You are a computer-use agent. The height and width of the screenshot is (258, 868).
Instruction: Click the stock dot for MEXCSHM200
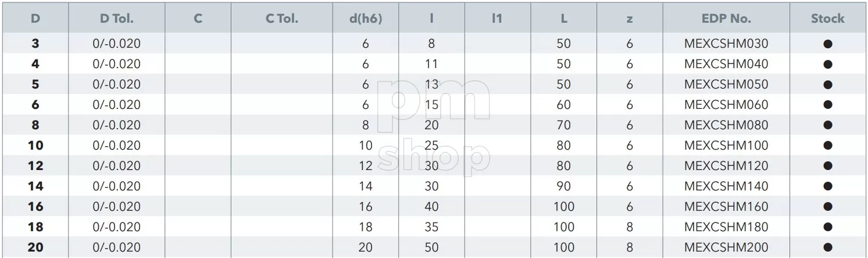click(x=828, y=248)
